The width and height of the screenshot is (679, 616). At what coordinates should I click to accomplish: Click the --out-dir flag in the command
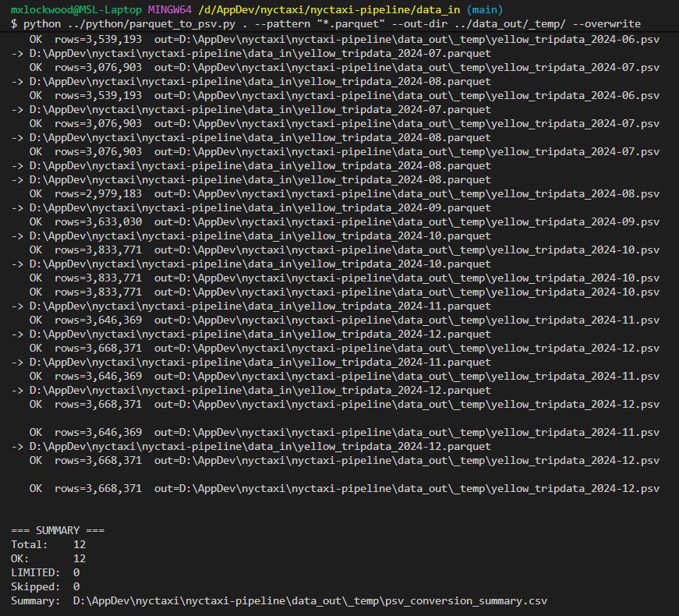coord(419,24)
